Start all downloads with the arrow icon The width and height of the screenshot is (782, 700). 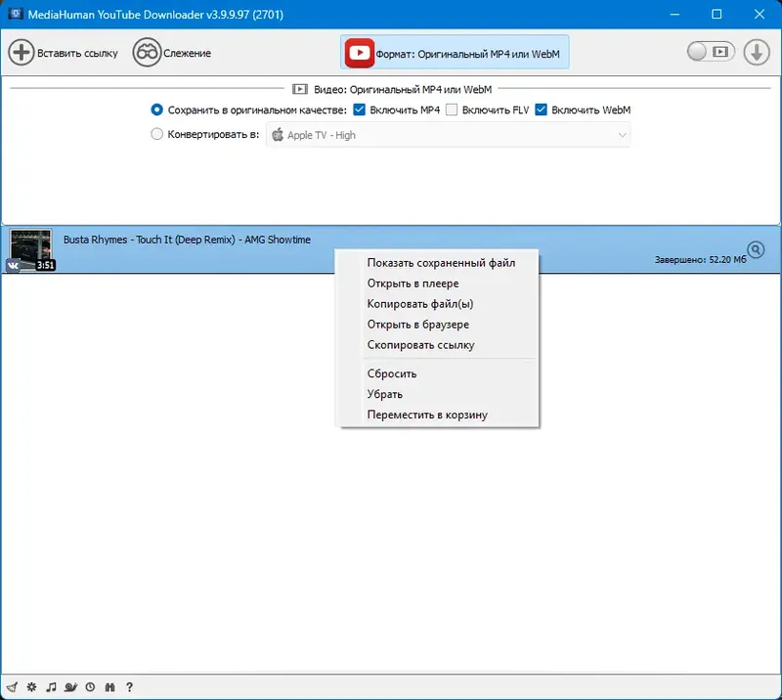pyautogui.click(x=757, y=52)
